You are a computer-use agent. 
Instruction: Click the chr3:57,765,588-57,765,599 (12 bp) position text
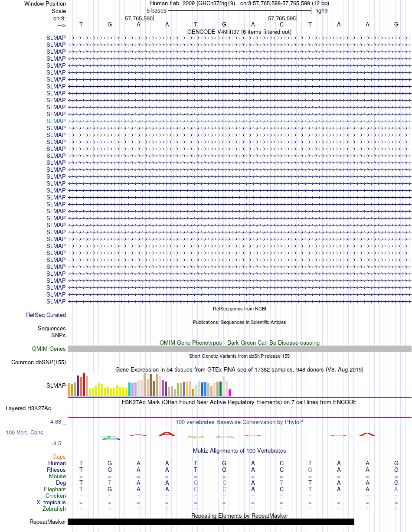(284, 3)
